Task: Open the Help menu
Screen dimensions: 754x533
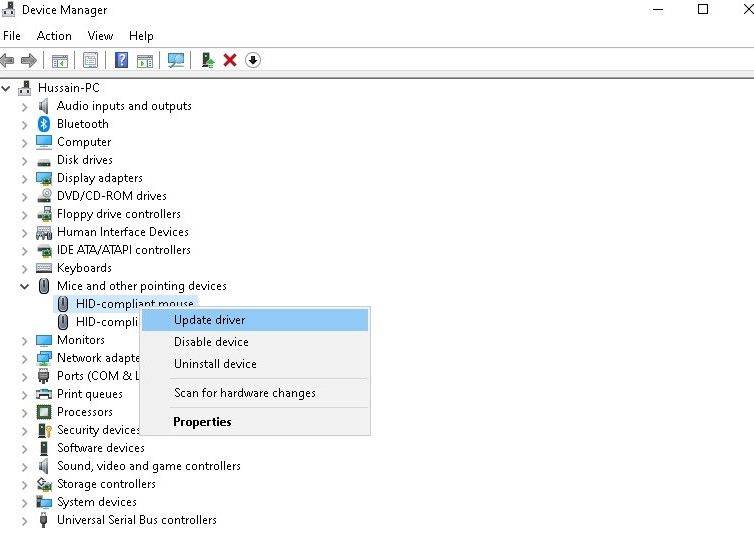Action: pos(141,36)
